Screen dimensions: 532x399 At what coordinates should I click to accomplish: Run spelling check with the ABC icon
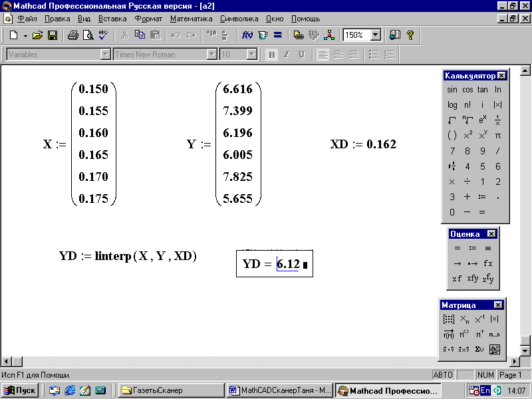point(104,35)
